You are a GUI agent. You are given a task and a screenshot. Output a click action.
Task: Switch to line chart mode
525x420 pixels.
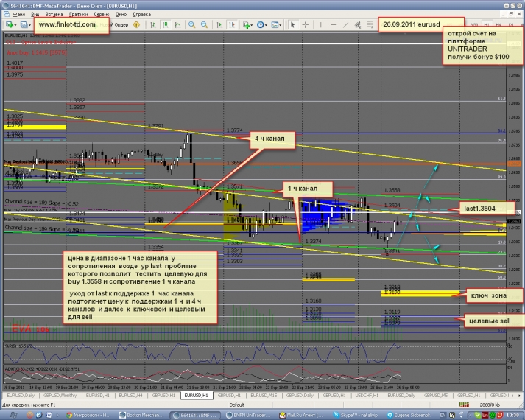177,24
